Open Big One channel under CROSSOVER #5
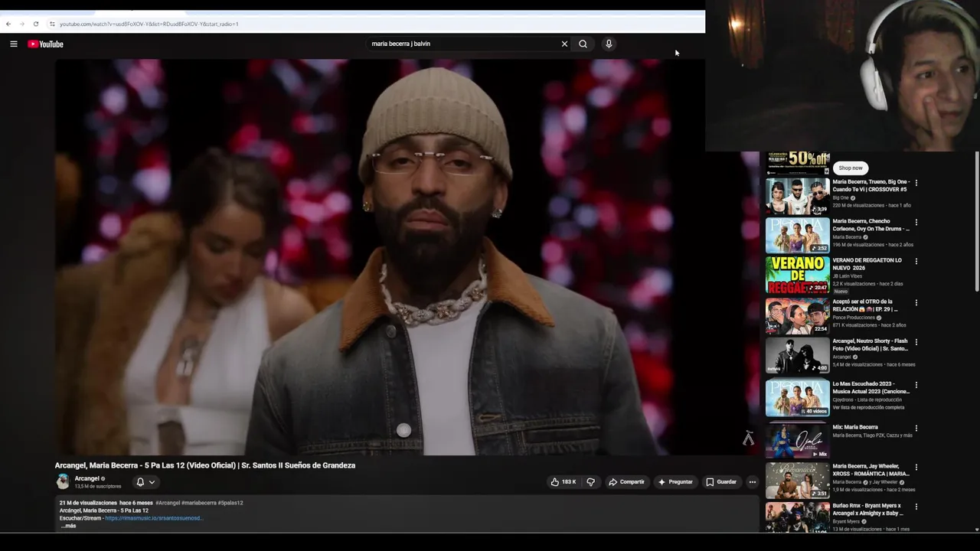The width and height of the screenshot is (980, 551). tap(841, 198)
